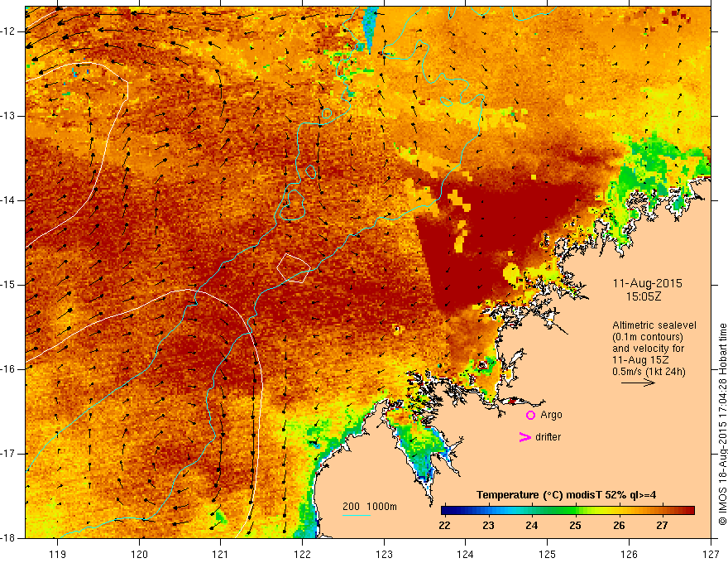Click longitude axis label 126
728x563 pixels.
(629, 554)
